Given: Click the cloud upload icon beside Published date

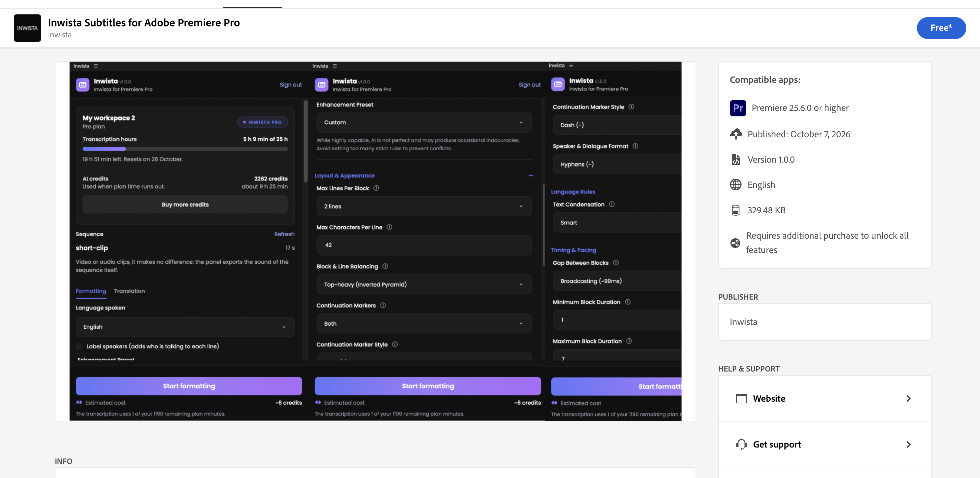Looking at the screenshot, I should click(x=736, y=134).
